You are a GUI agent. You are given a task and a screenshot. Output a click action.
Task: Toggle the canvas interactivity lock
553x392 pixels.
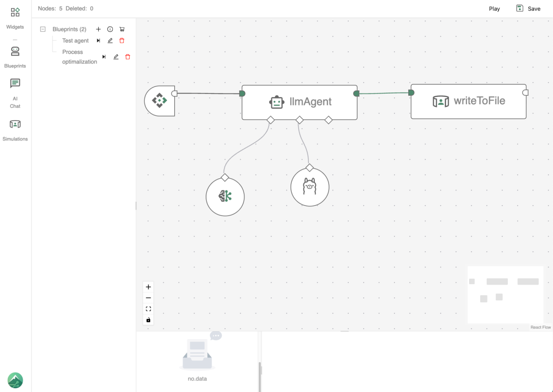148,320
